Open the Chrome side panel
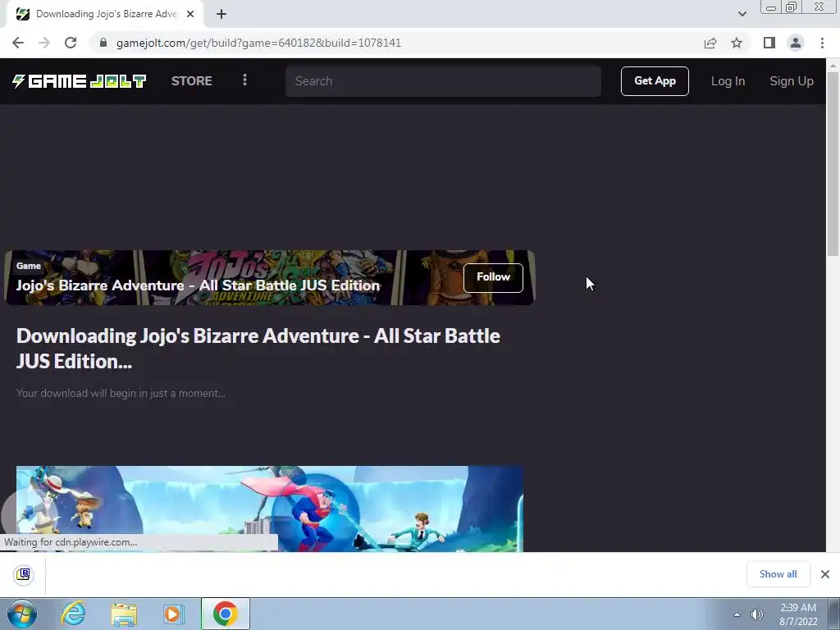Viewport: 840px width, 630px height. (769, 43)
